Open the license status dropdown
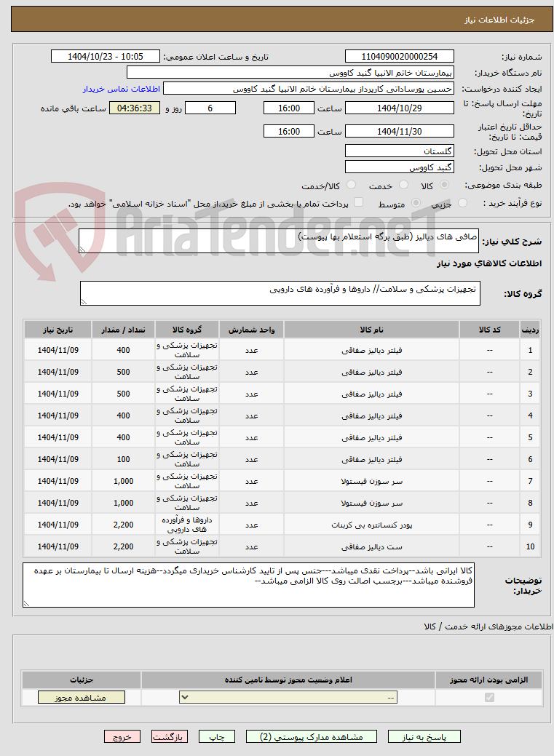554x756 pixels. (x=288, y=697)
